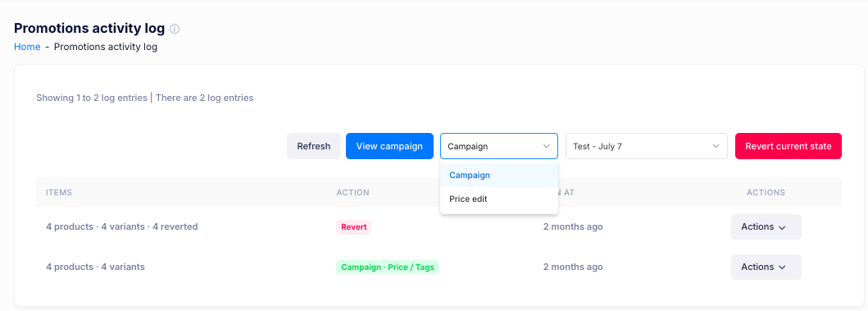Click the ITEMS column header
This screenshot has height=311, width=868.
(59, 192)
